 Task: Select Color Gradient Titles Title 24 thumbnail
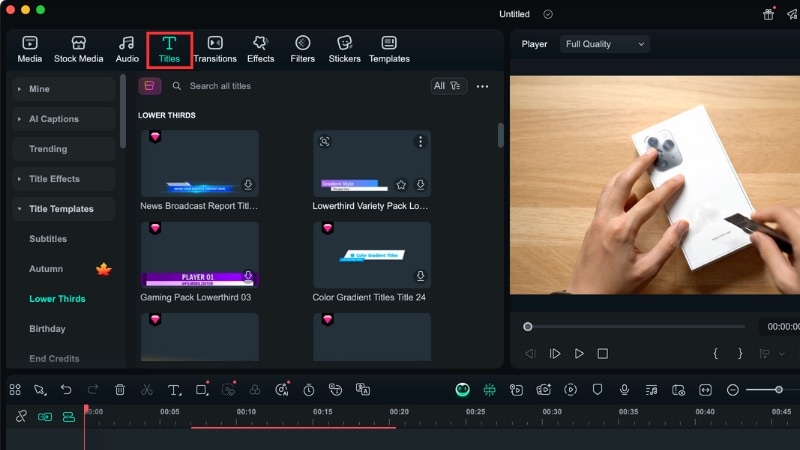click(372, 255)
